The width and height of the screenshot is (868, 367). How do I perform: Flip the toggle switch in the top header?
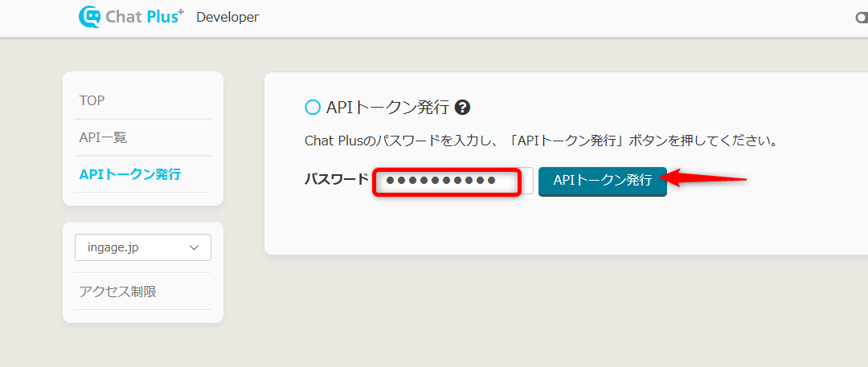862,18
